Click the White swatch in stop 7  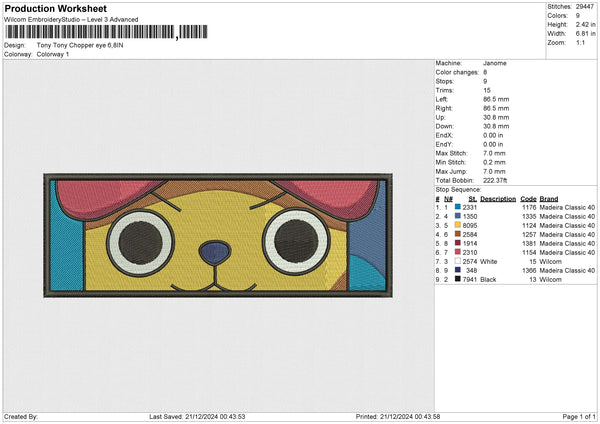tap(458, 260)
